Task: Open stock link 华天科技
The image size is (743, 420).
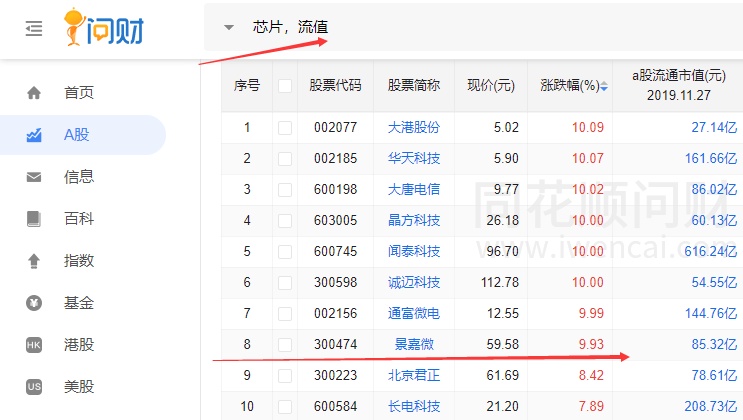Action: coord(413,158)
